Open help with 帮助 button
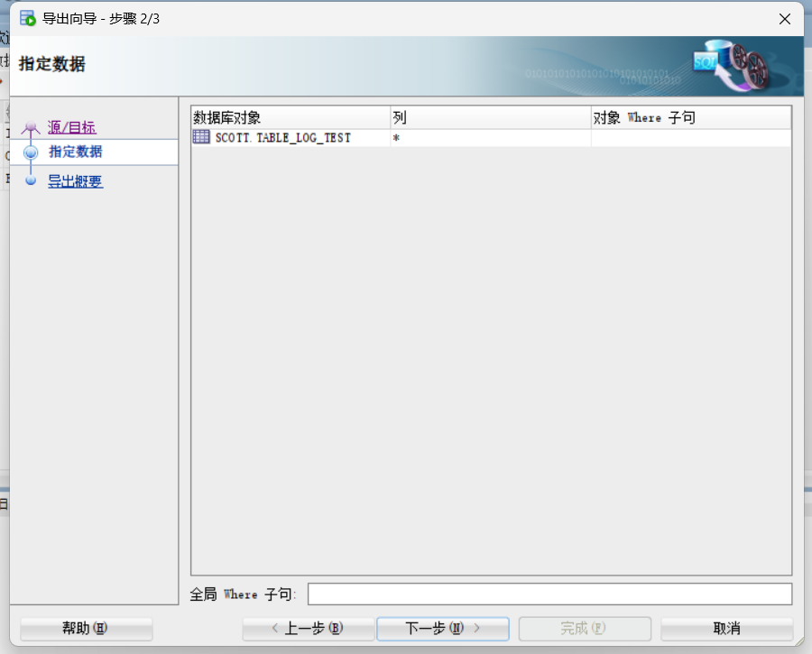The height and width of the screenshot is (654, 812). 86,629
